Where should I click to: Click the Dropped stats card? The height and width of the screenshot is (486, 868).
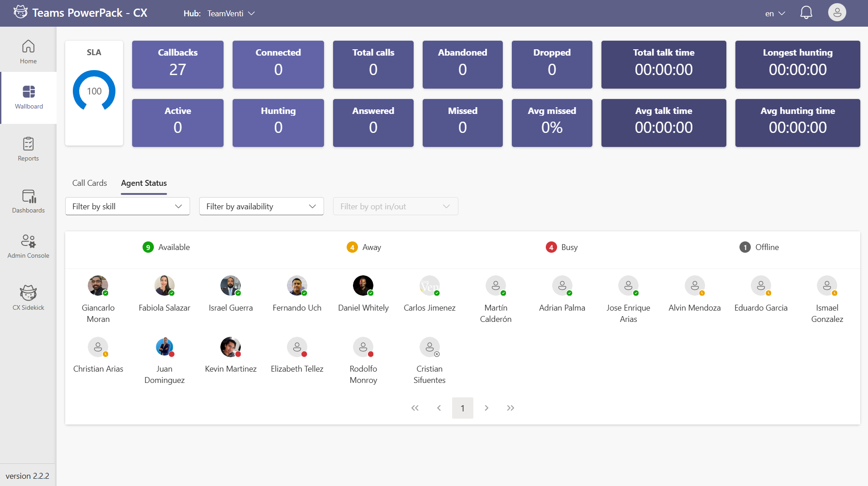552,65
